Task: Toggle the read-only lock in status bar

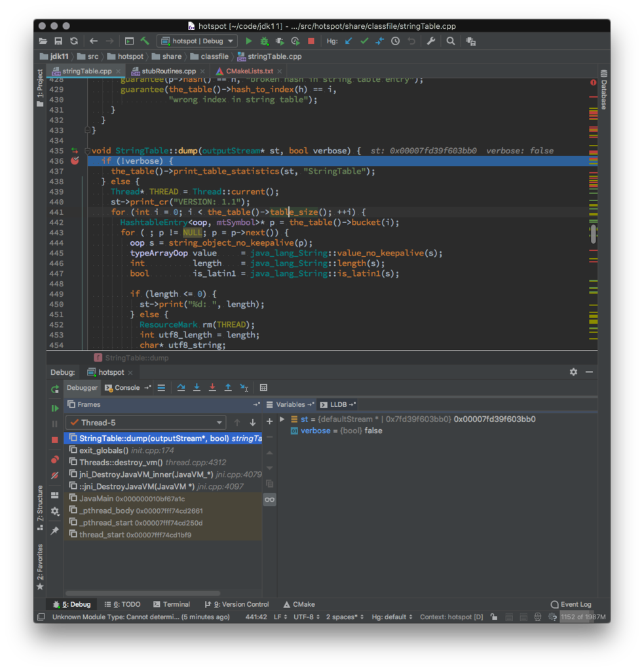Action: click(x=494, y=617)
